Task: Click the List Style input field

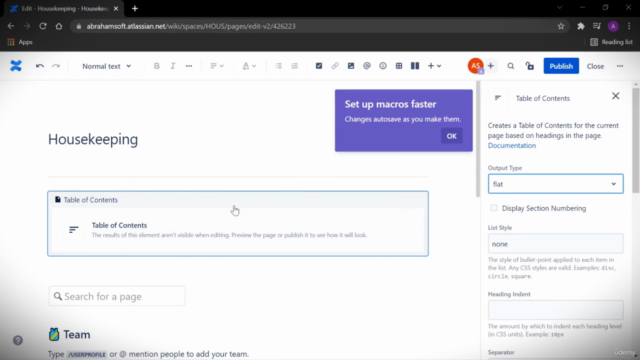Action: pyautogui.click(x=556, y=244)
